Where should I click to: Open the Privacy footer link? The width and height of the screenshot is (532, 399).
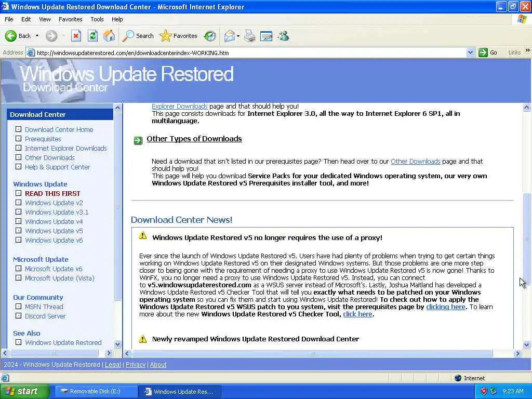136,365
